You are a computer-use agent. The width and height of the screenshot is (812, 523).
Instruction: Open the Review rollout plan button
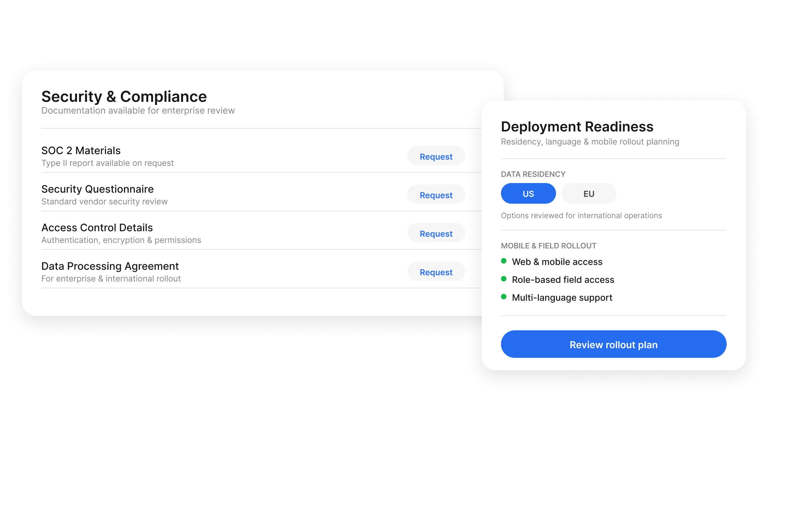pyautogui.click(x=613, y=344)
